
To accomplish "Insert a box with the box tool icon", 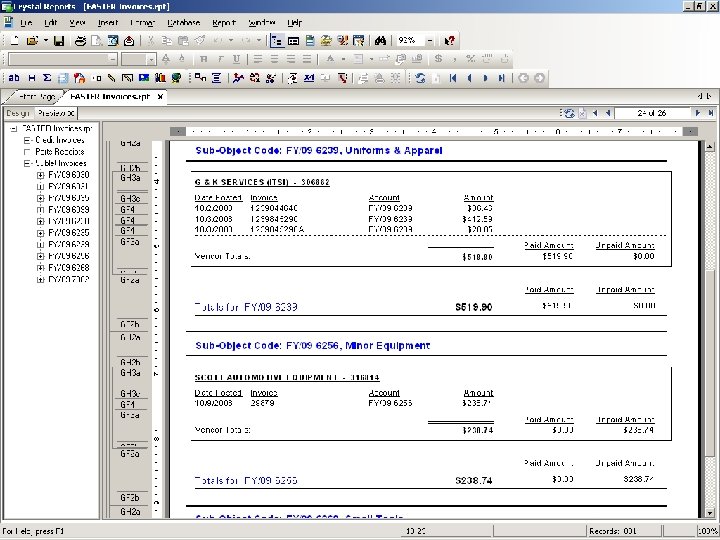I will click(127, 78).
